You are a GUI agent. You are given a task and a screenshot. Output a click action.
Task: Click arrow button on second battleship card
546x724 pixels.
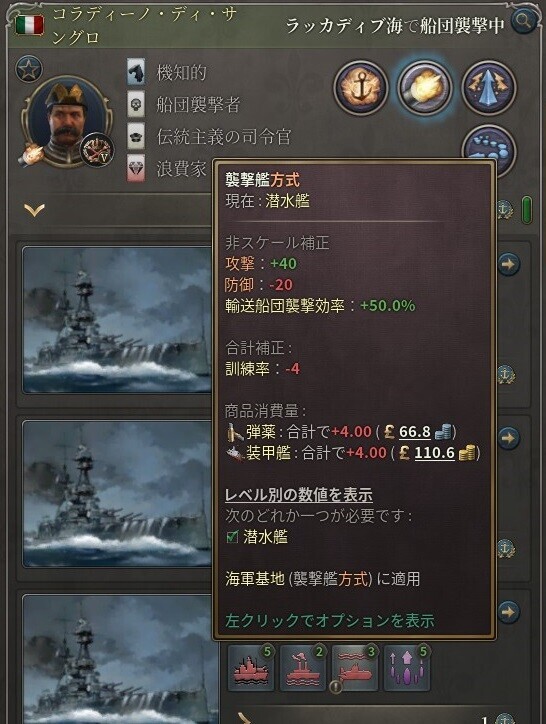[x=509, y=438]
